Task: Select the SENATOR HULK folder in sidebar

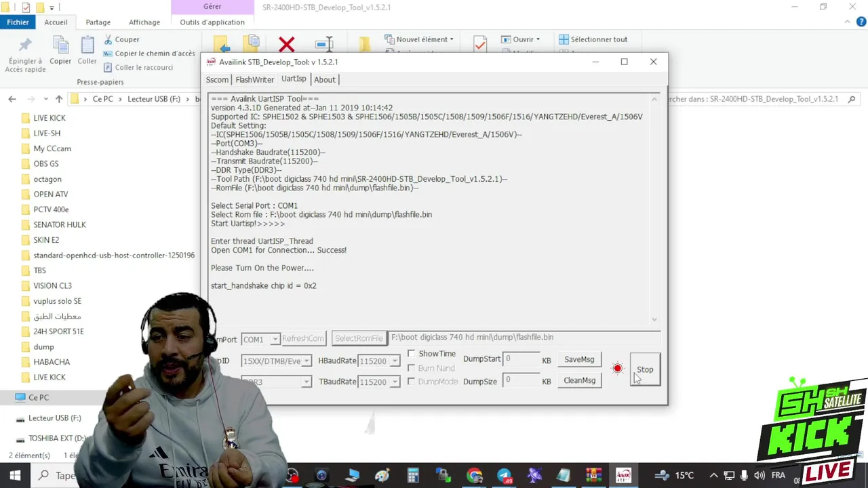Action: (60, 224)
